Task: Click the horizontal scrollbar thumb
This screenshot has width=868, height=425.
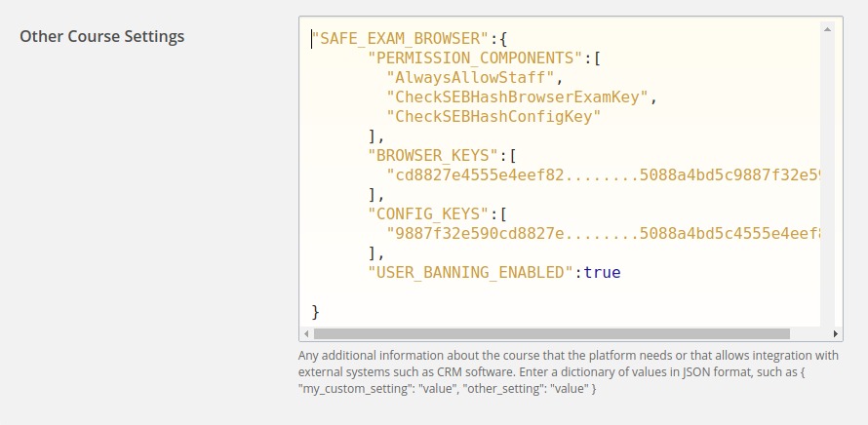Action: pyautogui.click(x=552, y=333)
